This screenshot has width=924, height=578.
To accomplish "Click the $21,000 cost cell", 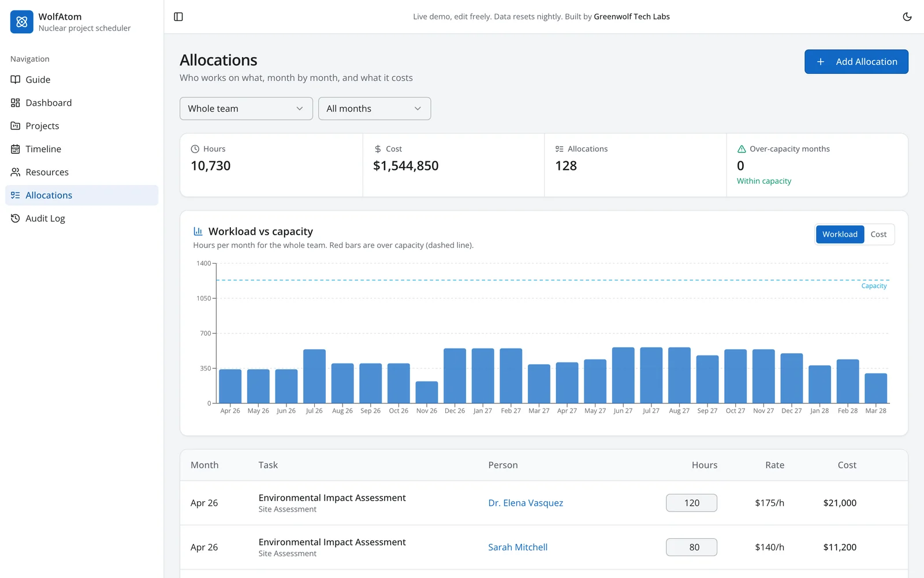I will tap(840, 503).
